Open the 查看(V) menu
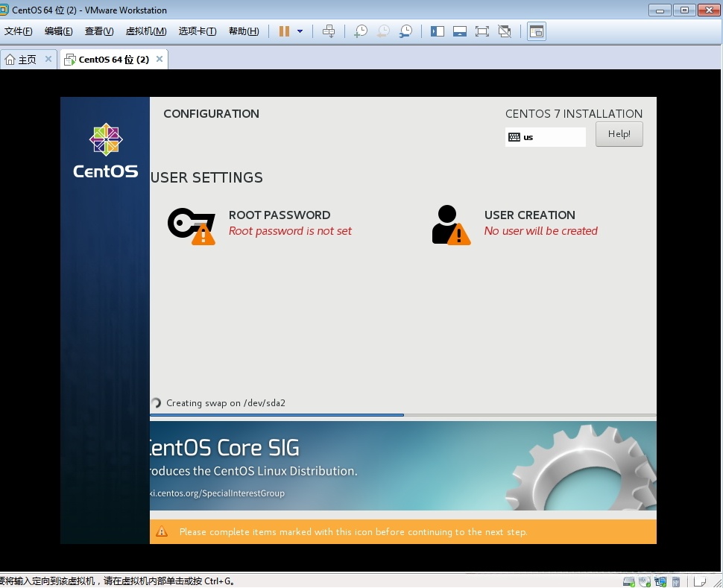Image resolution: width=723 pixels, height=588 pixels. click(x=99, y=31)
